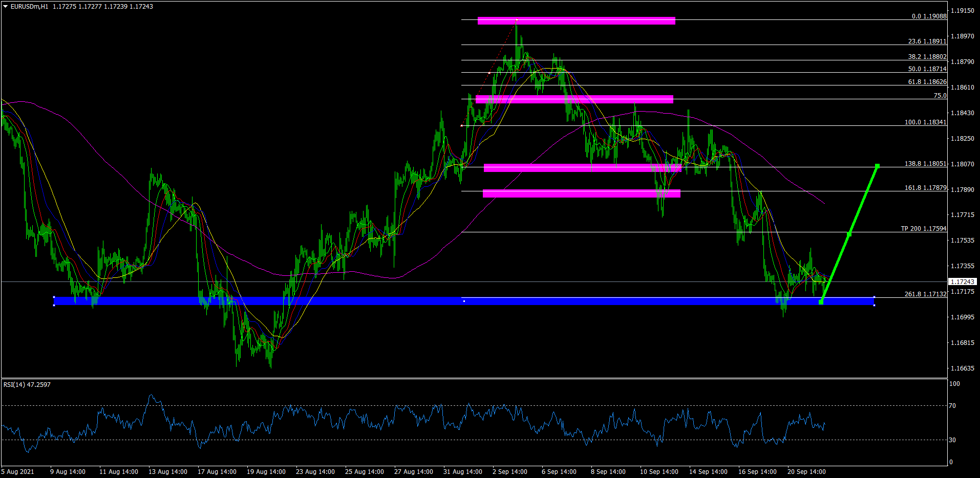Click the lower end handle of green trendline
The height and width of the screenshot is (478, 980).
pos(821,302)
